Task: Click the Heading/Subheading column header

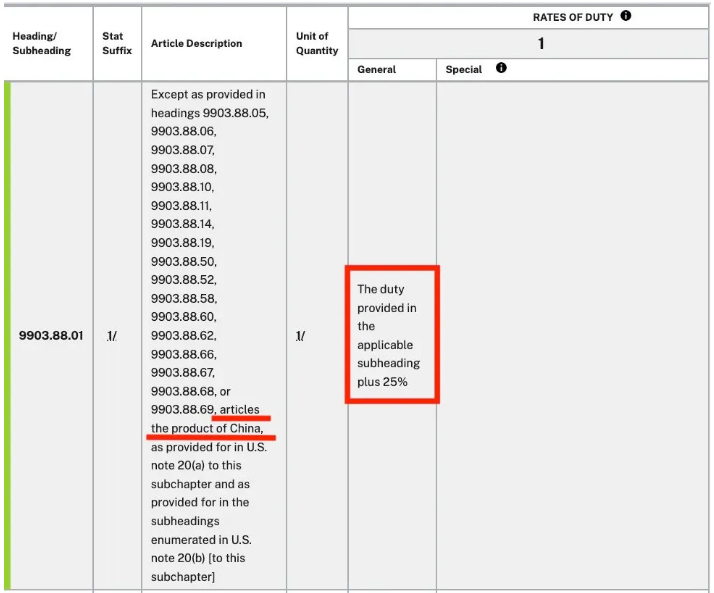Action: [42, 43]
